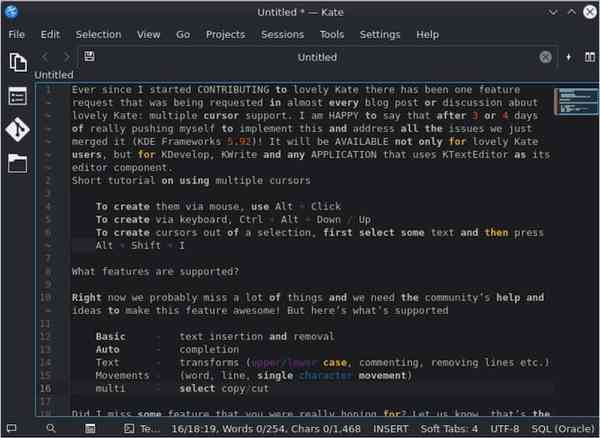
Task: Open Search and Replace magnifier icon
Action: 51,428
